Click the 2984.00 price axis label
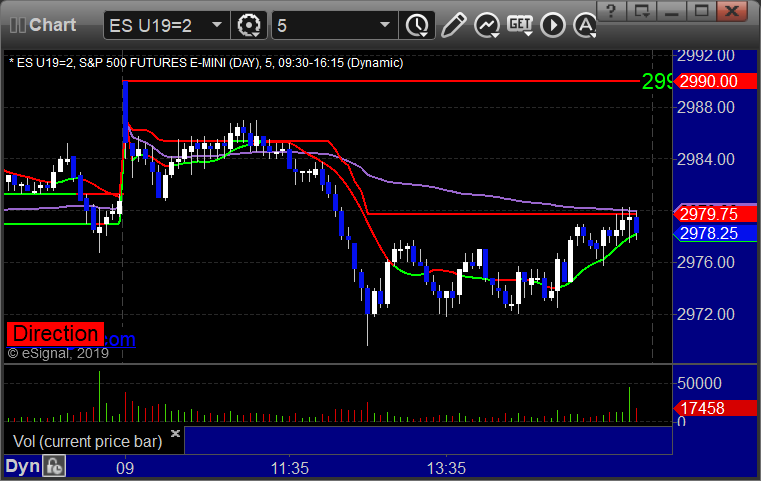Viewport: 761px width, 481px height. tap(706, 159)
